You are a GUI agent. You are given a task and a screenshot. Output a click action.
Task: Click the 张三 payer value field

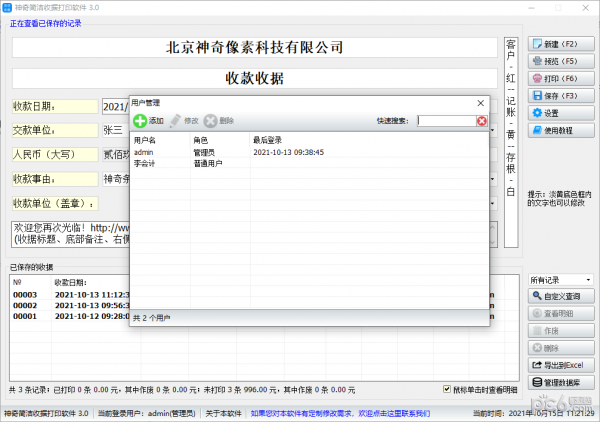coord(116,130)
